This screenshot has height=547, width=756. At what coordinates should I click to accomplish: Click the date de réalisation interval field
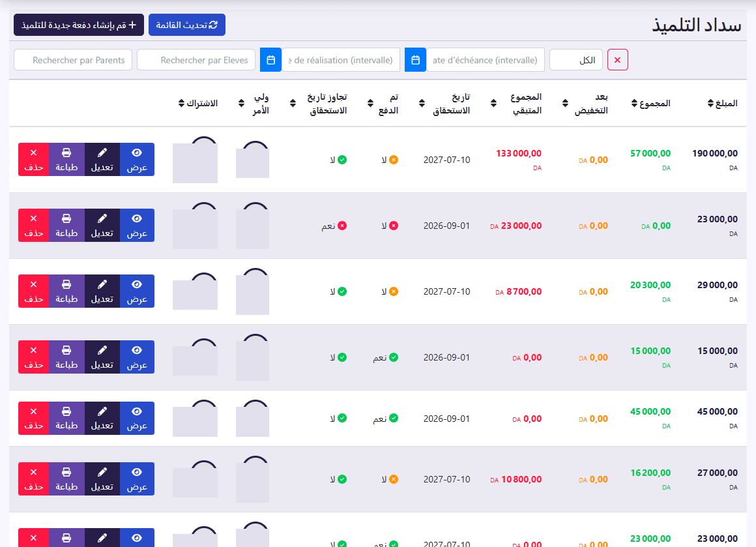click(341, 60)
